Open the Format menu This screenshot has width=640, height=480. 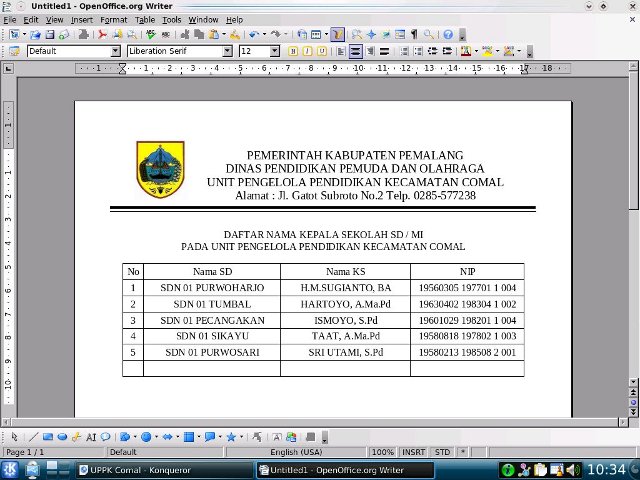click(114, 20)
